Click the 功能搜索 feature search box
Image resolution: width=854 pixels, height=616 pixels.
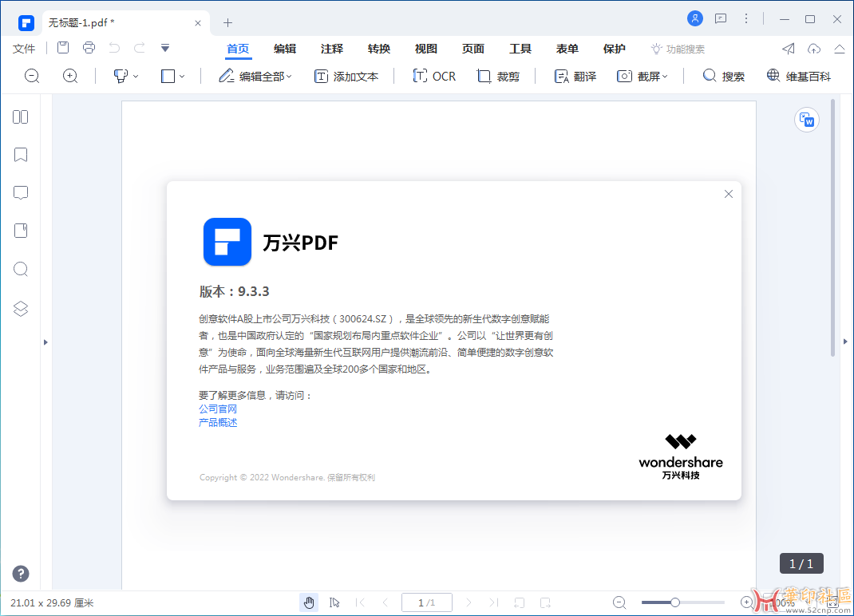pyautogui.click(x=678, y=49)
